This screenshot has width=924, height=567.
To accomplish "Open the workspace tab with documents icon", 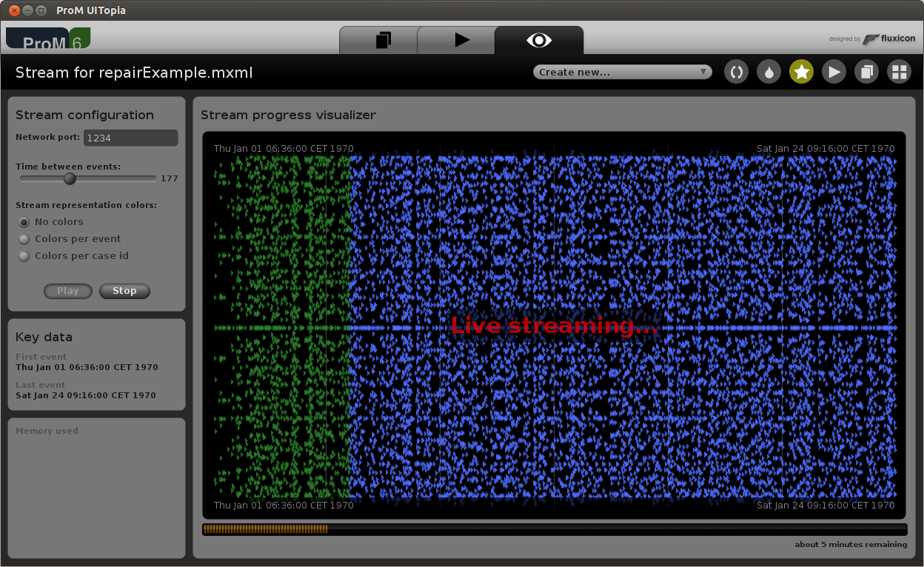I will [382, 40].
